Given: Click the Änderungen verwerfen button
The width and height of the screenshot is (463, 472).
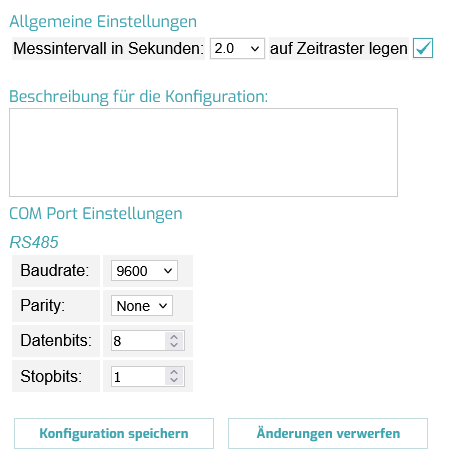Looking at the screenshot, I should pos(328,433).
